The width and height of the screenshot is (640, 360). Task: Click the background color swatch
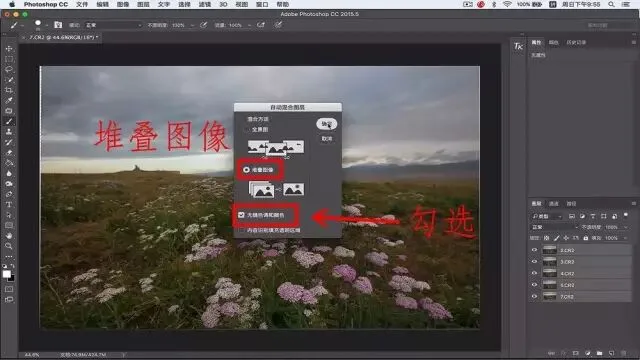pyautogui.click(x=11, y=278)
